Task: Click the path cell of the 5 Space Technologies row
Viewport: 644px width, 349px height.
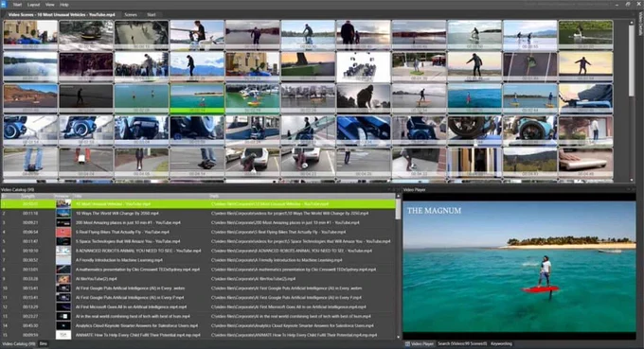Action: (300, 241)
